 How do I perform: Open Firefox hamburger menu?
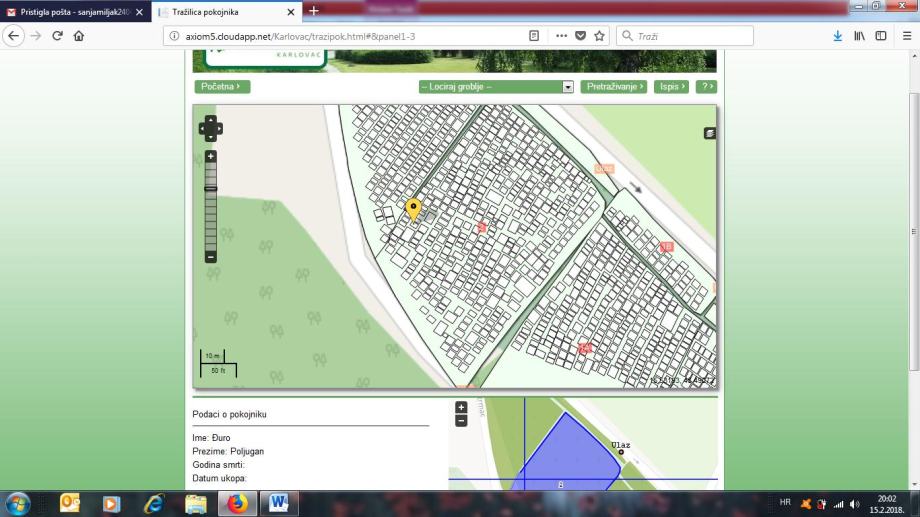(907, 36)
